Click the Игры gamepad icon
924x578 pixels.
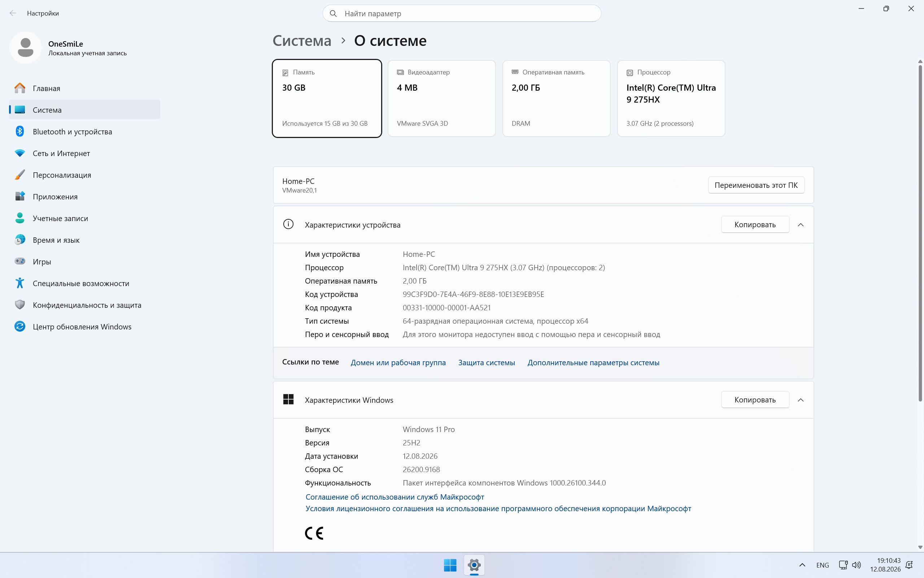20,262
